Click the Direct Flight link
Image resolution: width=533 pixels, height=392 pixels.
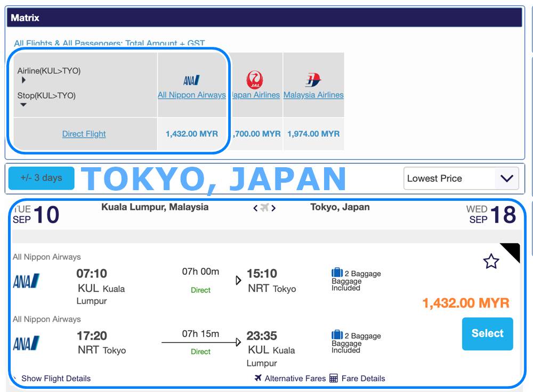[x=84, y=134]
